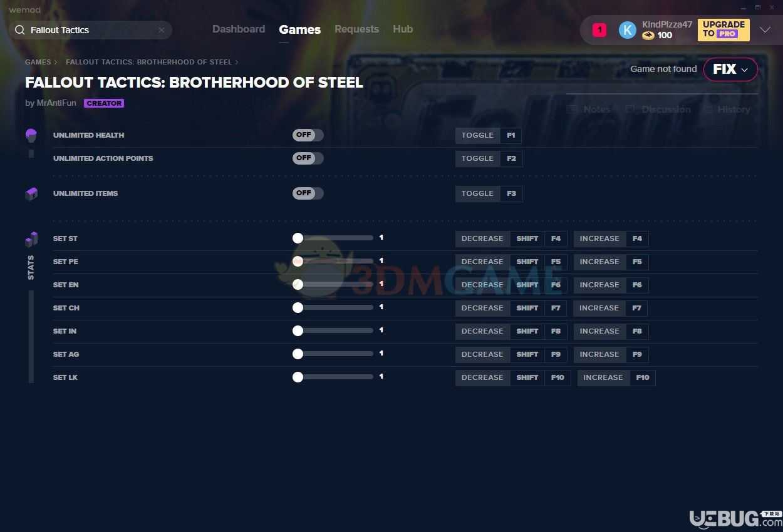Click Toggle F3 hotkey for Unlimited Items
Image resolution: width=783 pixels, height=532 pixels.
coord(489,193)
